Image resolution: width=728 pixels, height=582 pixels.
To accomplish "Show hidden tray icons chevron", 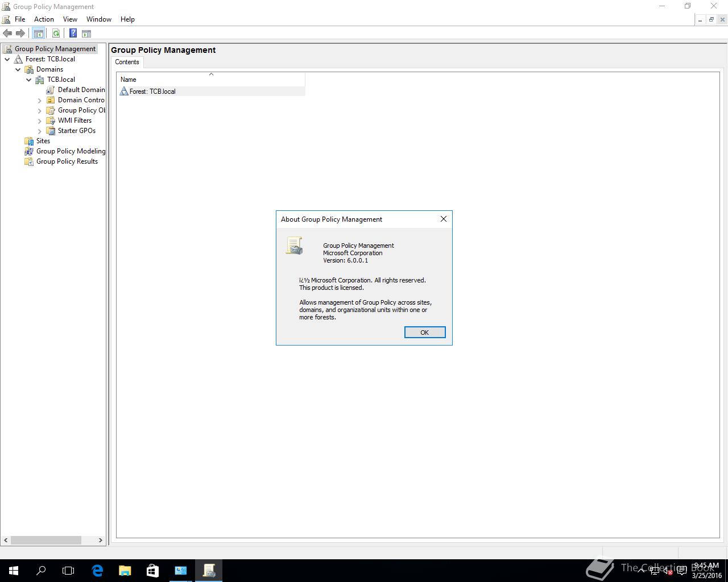I will click(x=641, y=571).
